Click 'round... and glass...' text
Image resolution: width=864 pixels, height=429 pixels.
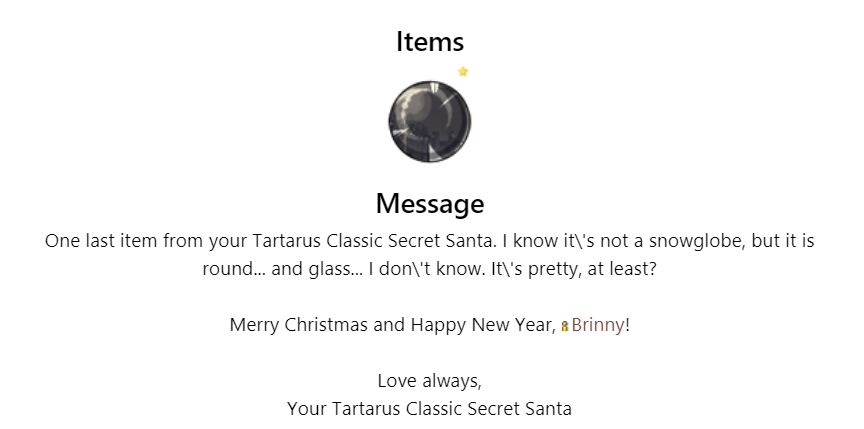pos(283,269)
